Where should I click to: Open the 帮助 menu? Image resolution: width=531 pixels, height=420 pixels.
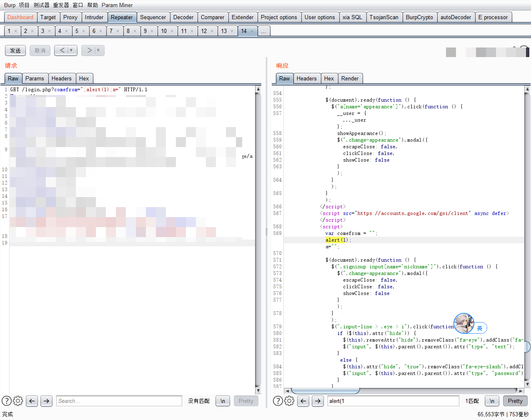pyautogui.click(x=93, y=5)
